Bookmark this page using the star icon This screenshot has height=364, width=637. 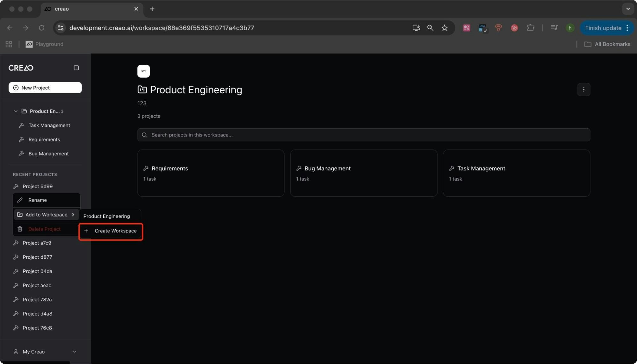click(x=444, y=28)
